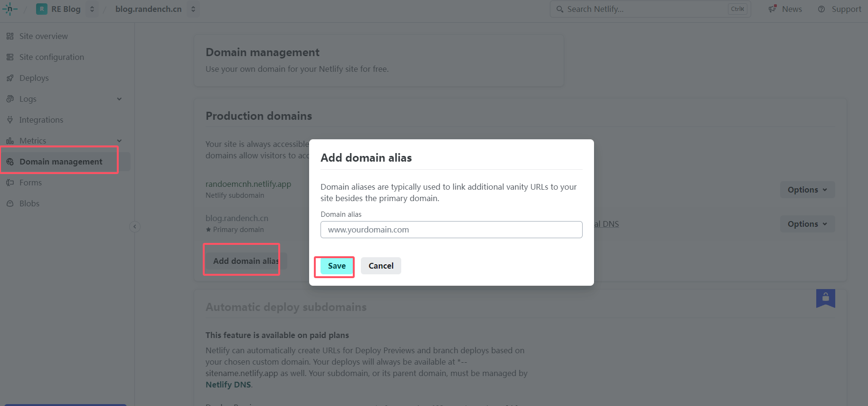Click the Blobs sidebar icon
The height and width of the screenshot is (406, 868).
pos(10,203)
